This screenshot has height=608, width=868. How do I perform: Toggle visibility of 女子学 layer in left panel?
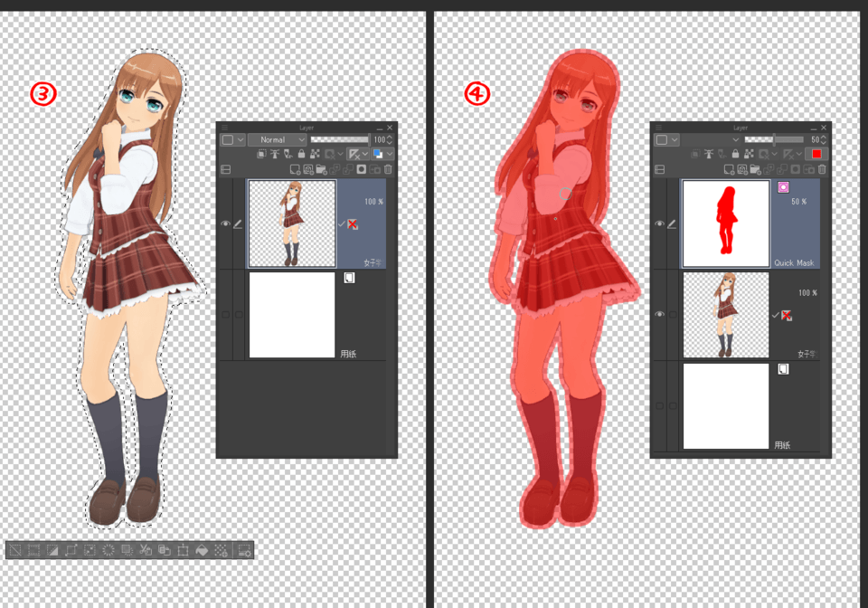coord(225,224)
